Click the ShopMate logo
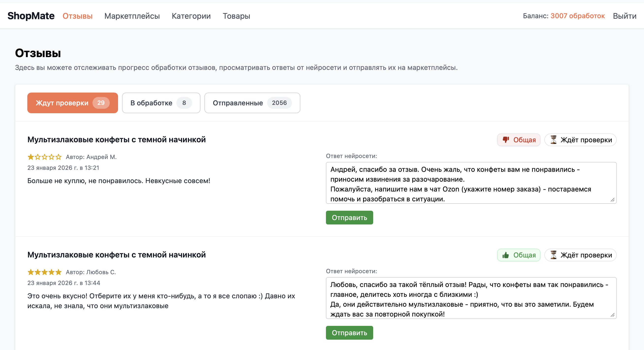Viewport: 644px width, 350px height. [31, 16]
